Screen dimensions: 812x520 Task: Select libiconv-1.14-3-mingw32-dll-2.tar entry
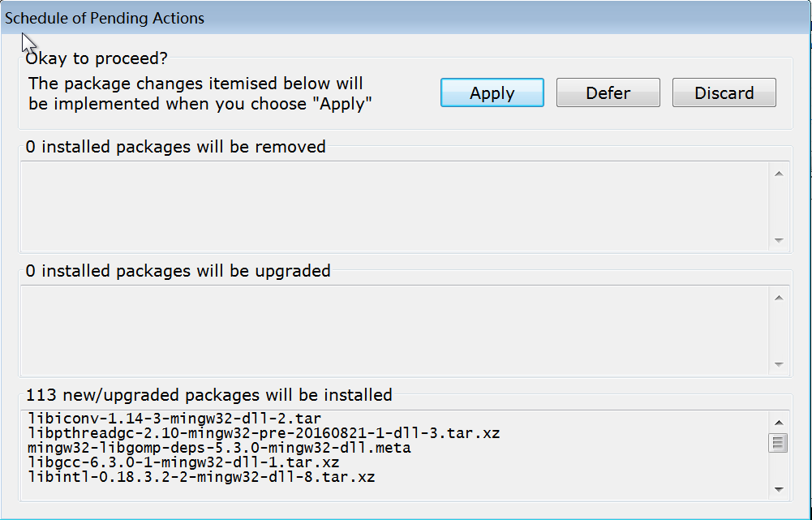[x=174, y=419]
